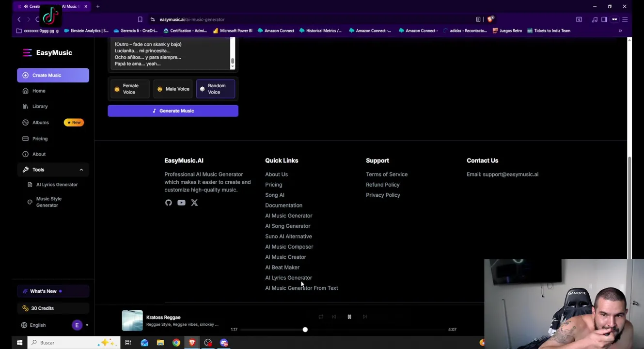Open the YouTube icon in the footer
The height and width of the screenshot is (349, 644).
tap(181, 203)
